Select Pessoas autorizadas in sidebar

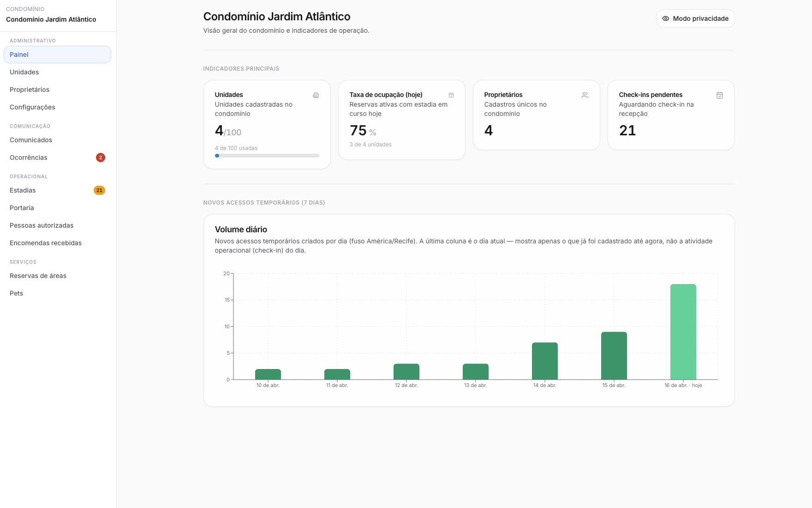pos(42,225)
